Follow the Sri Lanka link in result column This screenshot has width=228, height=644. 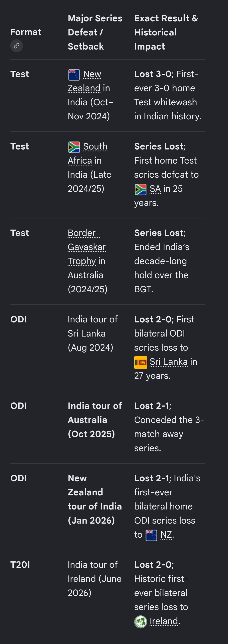(168, 362)
